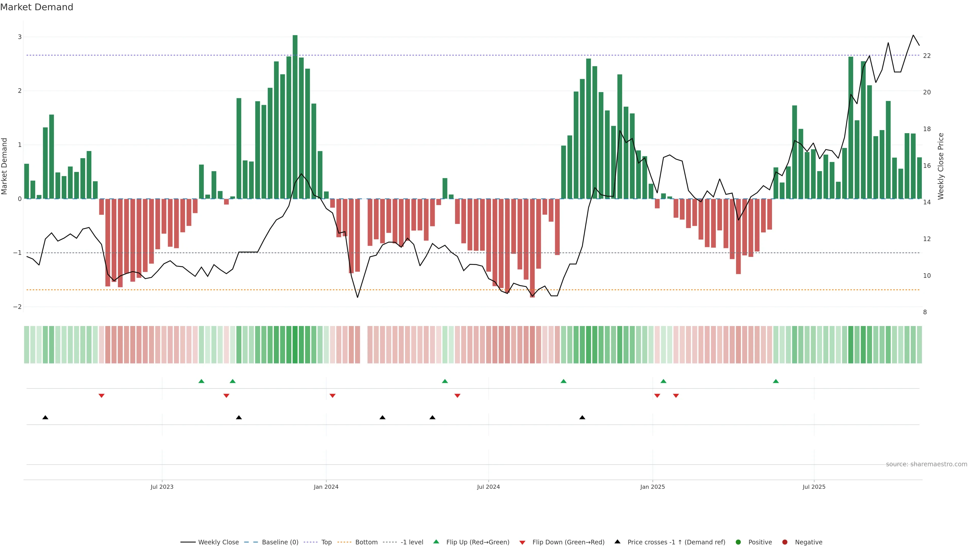The width and height of the screenshot is (980, 551).
Task: Click the Market Demand chart title
Action: (x=36, y=7)
